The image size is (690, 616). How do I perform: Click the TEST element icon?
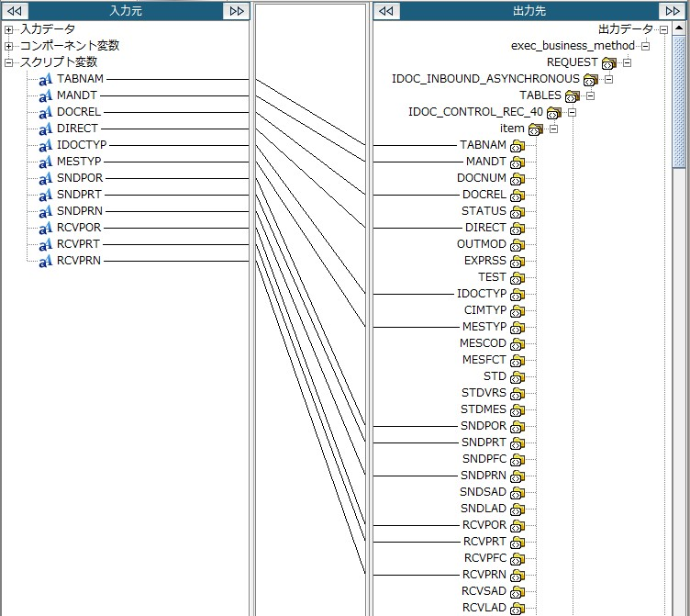[x=517, y=278]
